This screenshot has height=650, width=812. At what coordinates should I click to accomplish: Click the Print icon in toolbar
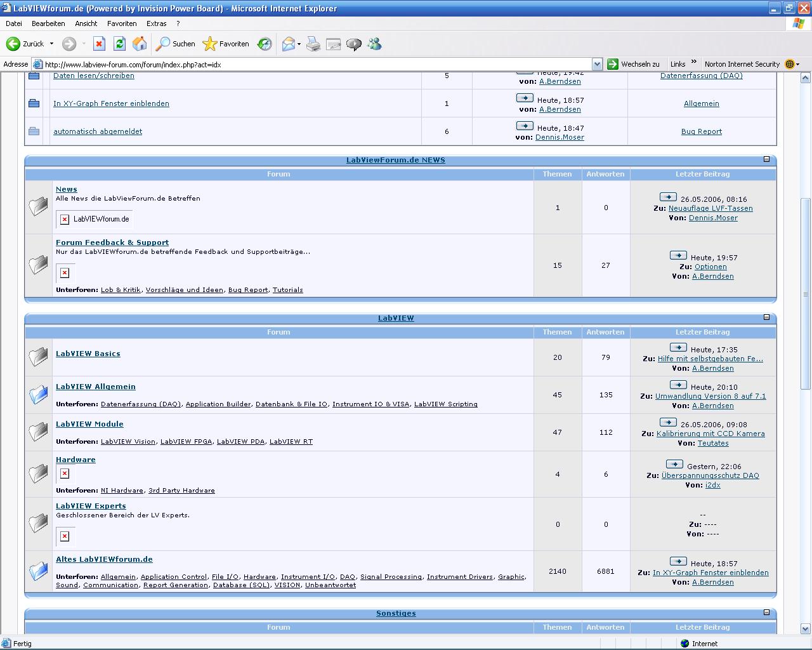tap(313, 44)
